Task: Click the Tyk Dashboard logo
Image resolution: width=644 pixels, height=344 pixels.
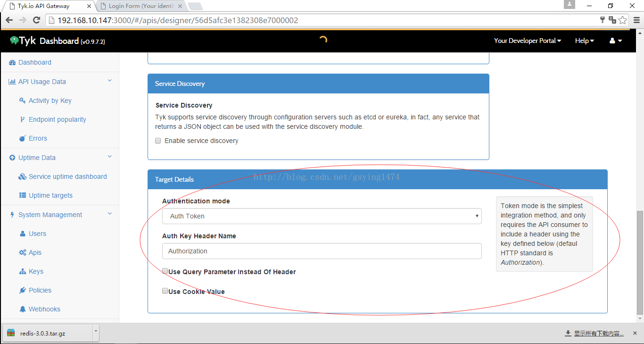Action: 57,41
